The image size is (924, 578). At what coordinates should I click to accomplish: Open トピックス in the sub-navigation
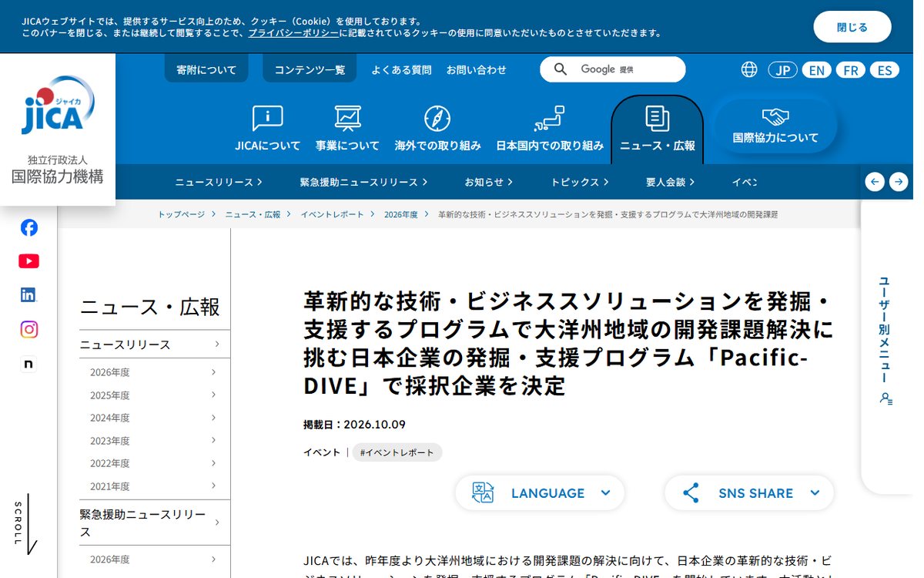(580, 182)
